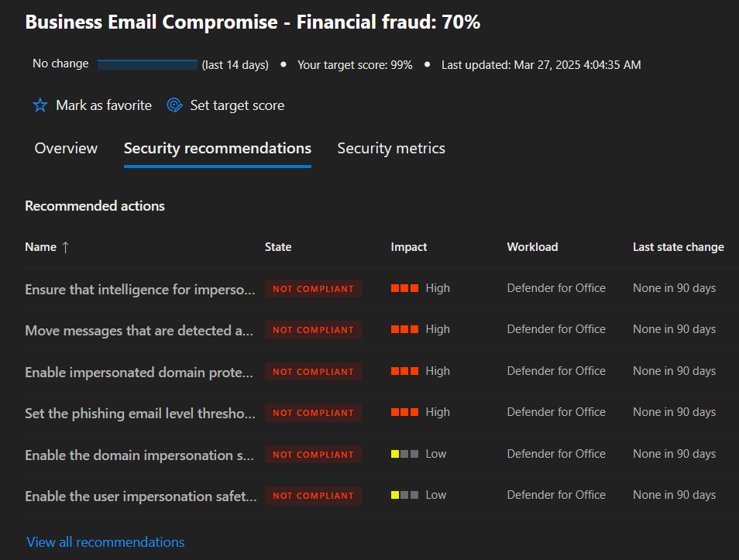The width and height of the screenshot is (739, 560).
Task: Click the Set target score bullseye icon
Action: pos(174,105)
